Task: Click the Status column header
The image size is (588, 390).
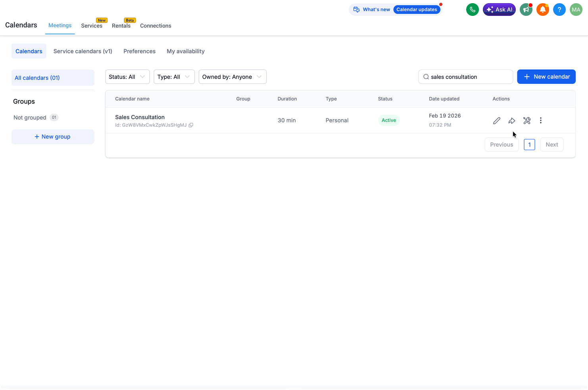Action: [x=385, y=99]
